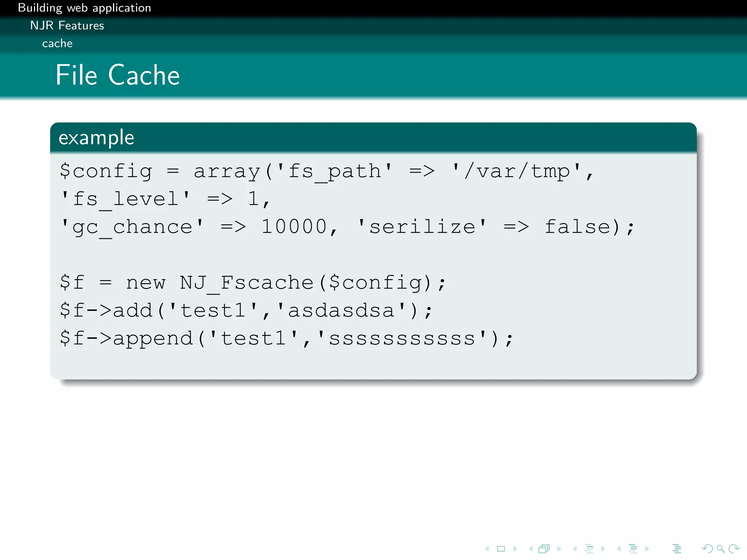Open the 'Building web application' section link

point(84,8)
